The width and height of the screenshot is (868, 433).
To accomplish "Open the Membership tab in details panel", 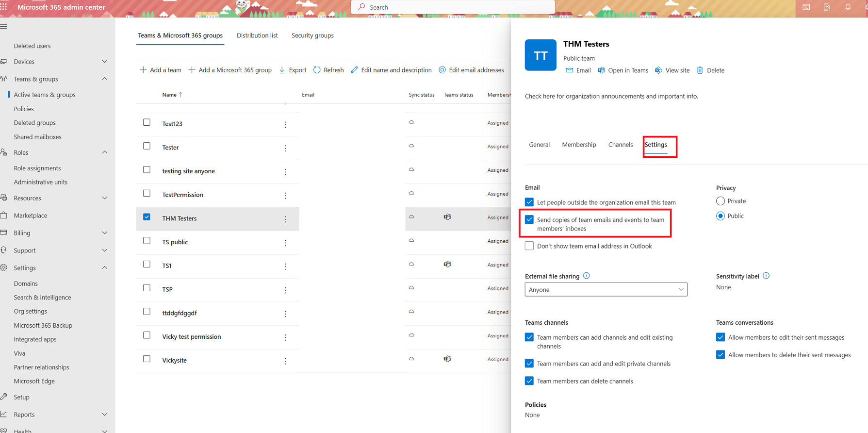I will 579,145.
